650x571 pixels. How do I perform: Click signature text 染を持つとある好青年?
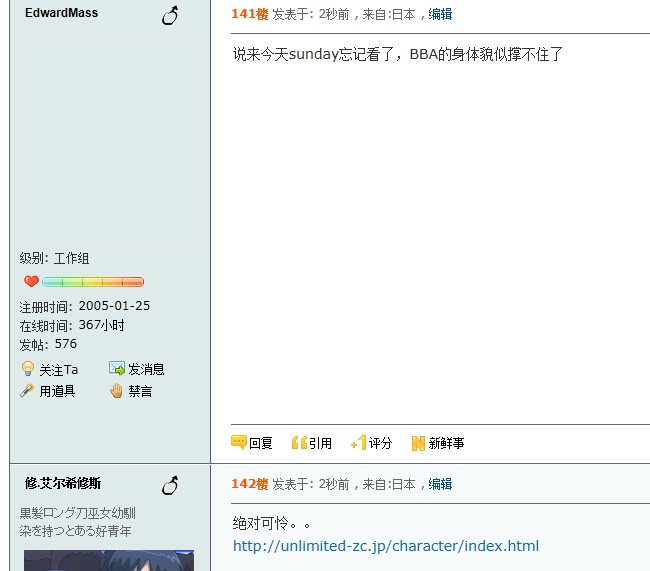point(75,531)
